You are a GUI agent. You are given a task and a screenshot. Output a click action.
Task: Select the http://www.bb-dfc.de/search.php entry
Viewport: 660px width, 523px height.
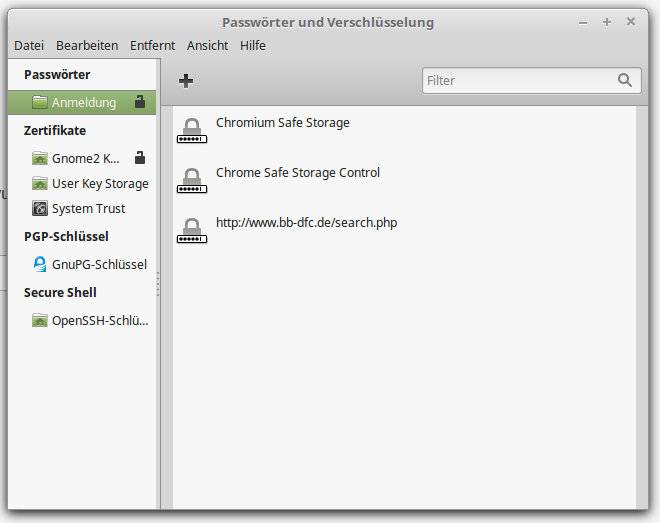(306, 223)
